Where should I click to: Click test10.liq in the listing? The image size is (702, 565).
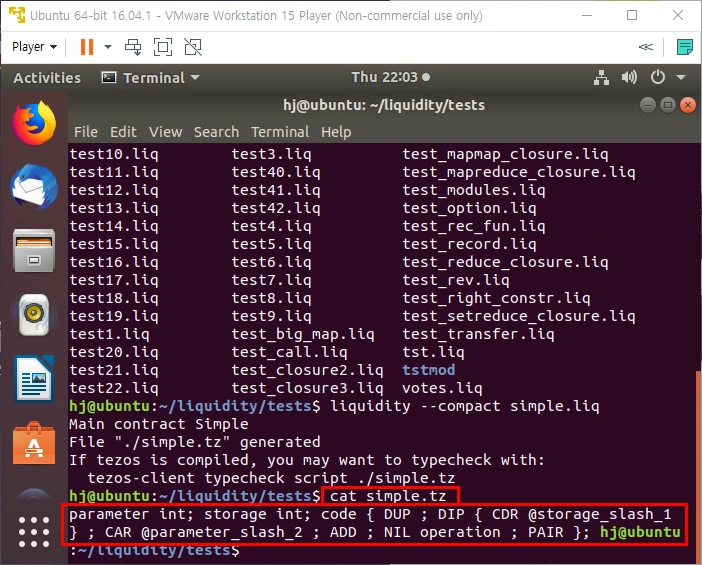(x=114, y=154)
